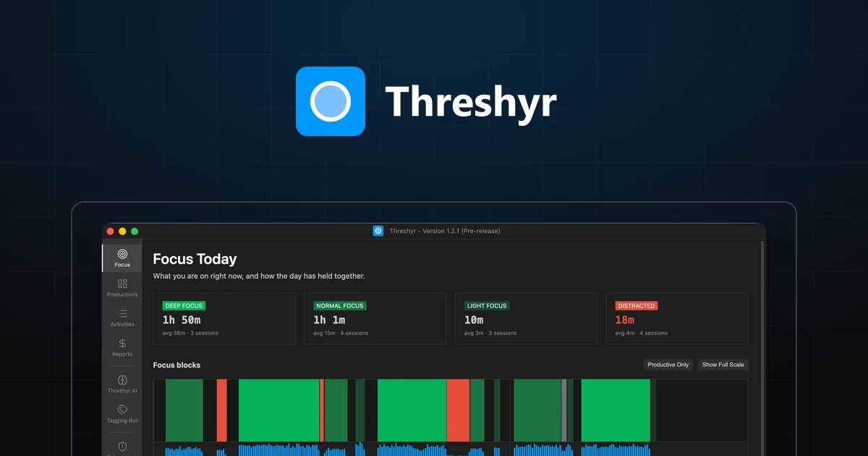Open the Reports dollar-sign section
The width and height of the screenshot is (868, 456).
point(122,347)
